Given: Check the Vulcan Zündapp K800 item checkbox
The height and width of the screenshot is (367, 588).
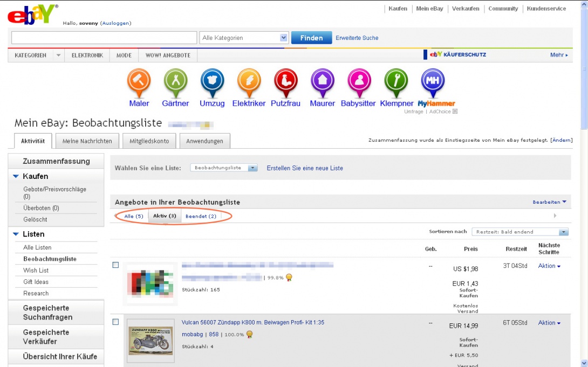Looking at the screenshot, I should (115, 322).
